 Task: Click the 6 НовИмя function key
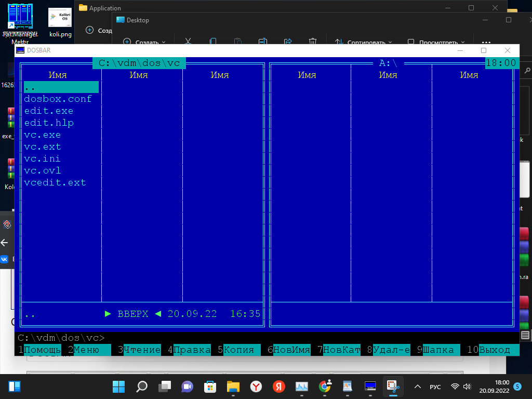coord(289,350)
